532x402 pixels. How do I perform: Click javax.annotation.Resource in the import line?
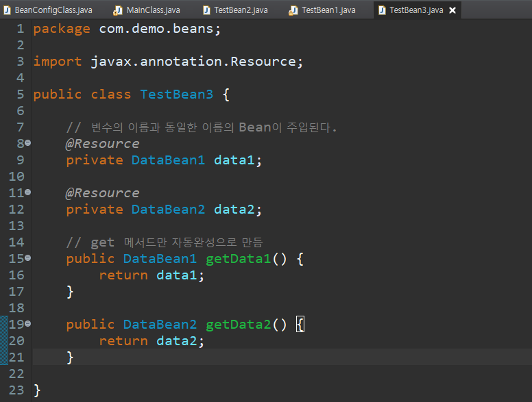point(193,62)
